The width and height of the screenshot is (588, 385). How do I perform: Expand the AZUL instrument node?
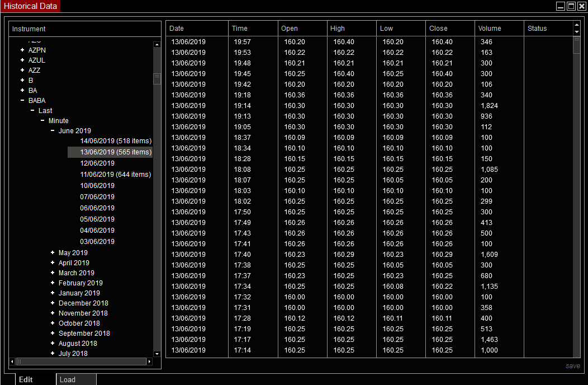[21, 60]
